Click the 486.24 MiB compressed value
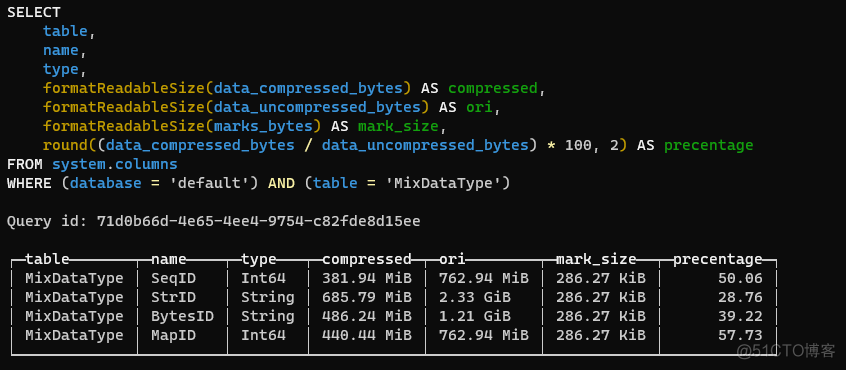The image size is (846, 370). pos(367,316)
